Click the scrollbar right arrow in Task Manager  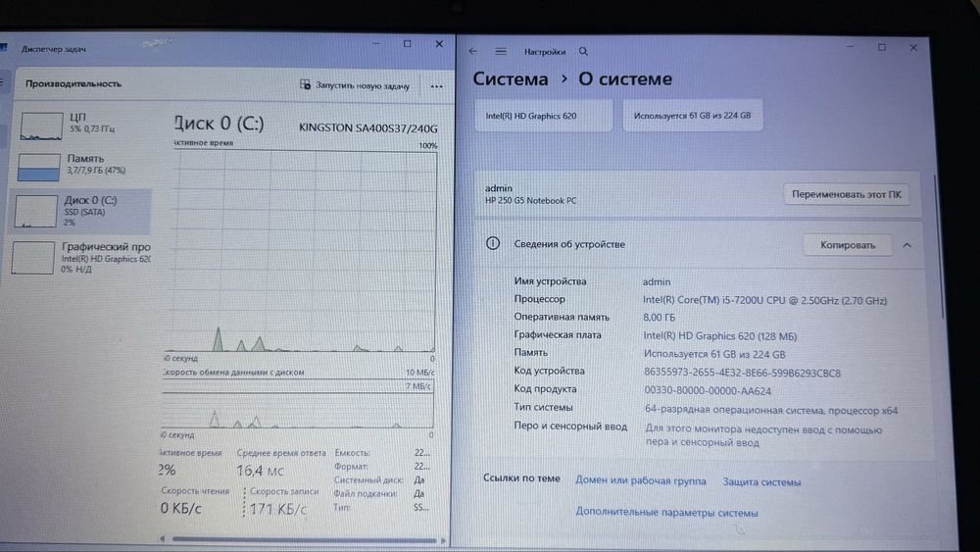pos(443,540)
